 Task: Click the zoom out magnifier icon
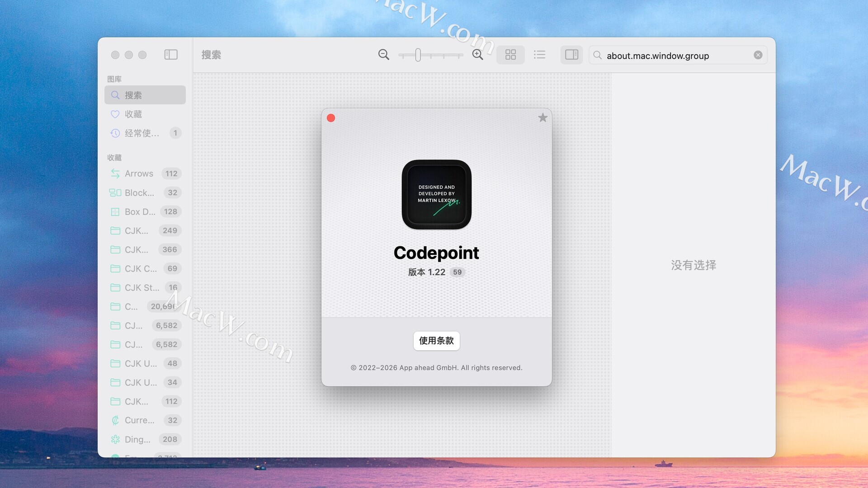(383, 55)
